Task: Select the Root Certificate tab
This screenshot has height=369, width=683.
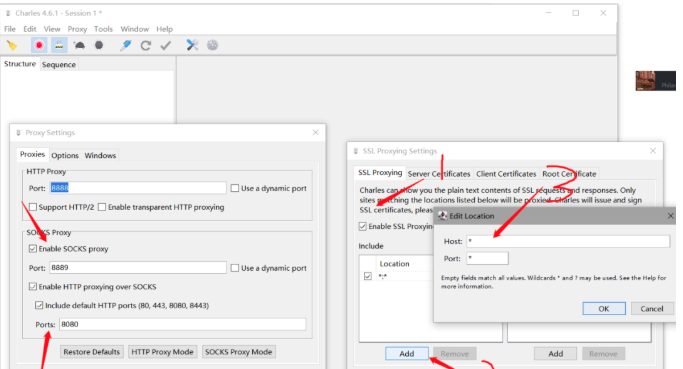Action: click(x=569, y=173)
